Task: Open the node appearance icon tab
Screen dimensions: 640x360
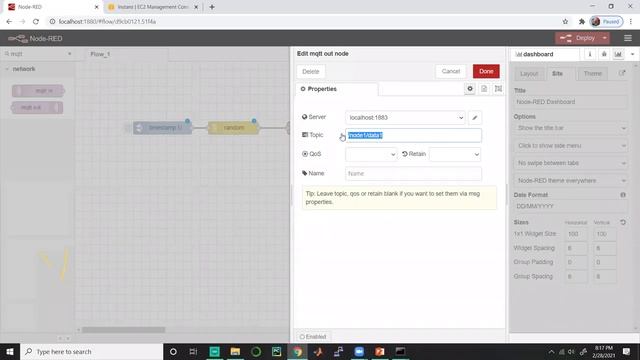Action: (x=498, y=89)
